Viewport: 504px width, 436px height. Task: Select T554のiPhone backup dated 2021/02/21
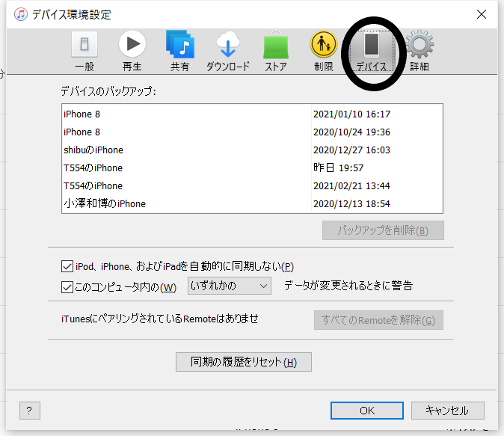click(252, 186)
